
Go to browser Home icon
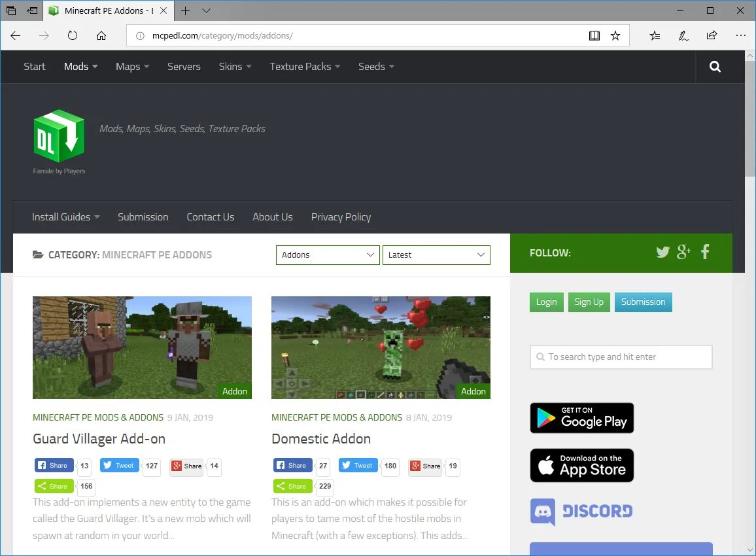click(x=101, y=36)
